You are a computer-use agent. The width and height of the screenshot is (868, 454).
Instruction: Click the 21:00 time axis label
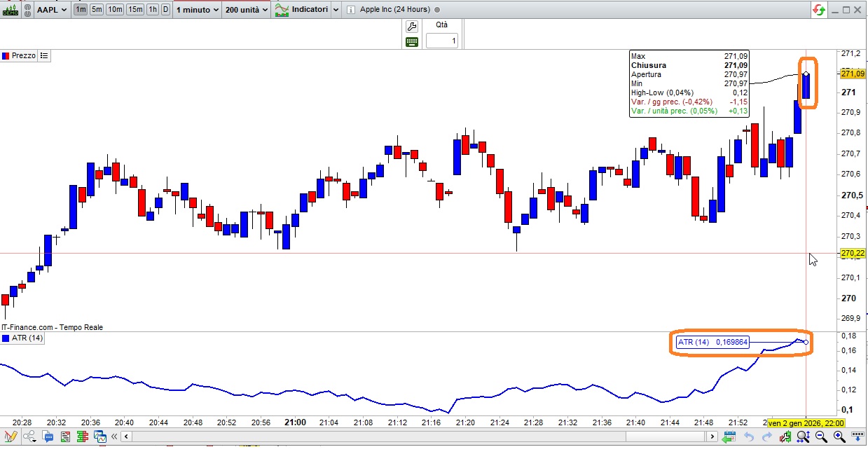295,422
